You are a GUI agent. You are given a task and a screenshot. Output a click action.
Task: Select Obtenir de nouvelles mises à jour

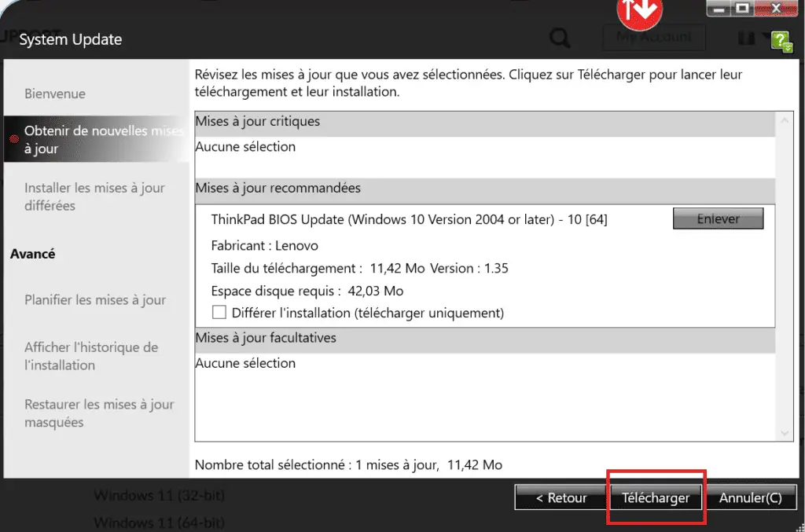[x=97, y=140]
